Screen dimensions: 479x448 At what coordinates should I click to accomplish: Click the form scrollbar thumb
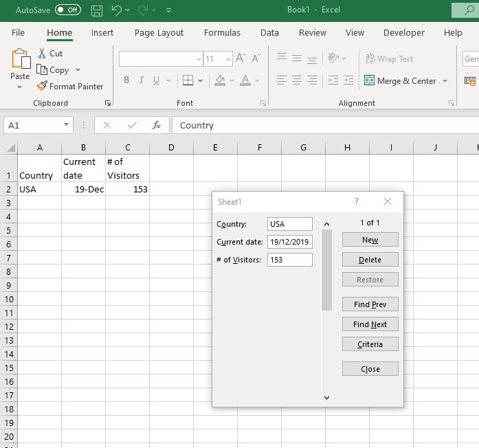pos(326,270)
